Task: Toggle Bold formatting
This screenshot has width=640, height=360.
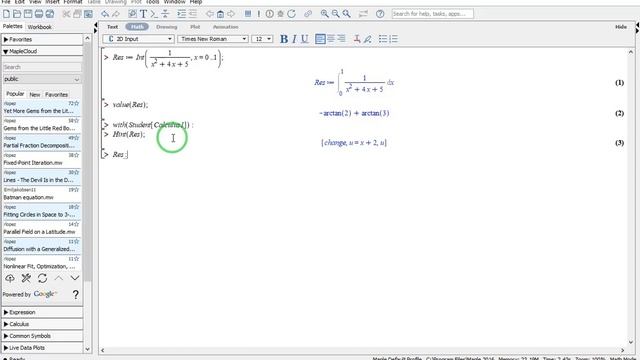Action: (x=284, y=39)
